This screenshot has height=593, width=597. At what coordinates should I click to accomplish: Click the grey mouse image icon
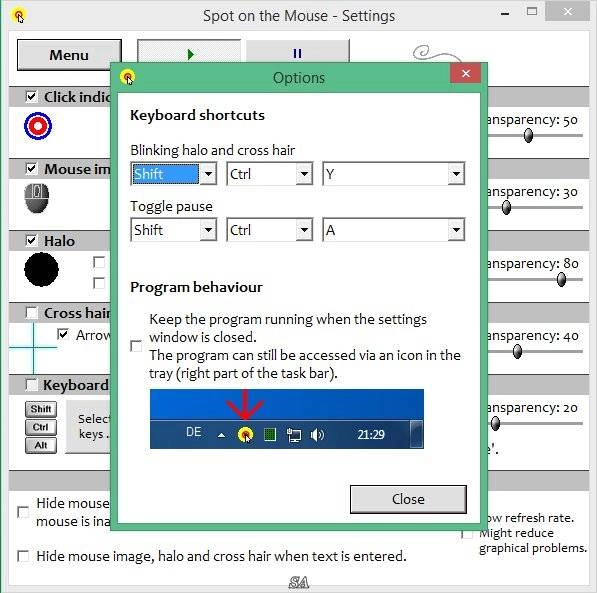click(x=37, y=198)
